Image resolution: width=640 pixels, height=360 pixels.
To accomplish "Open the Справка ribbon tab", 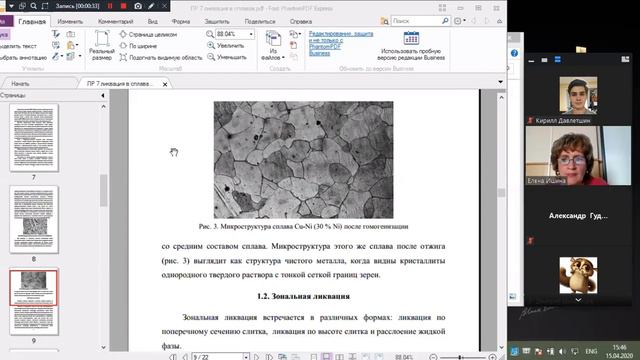I will 301,21.
